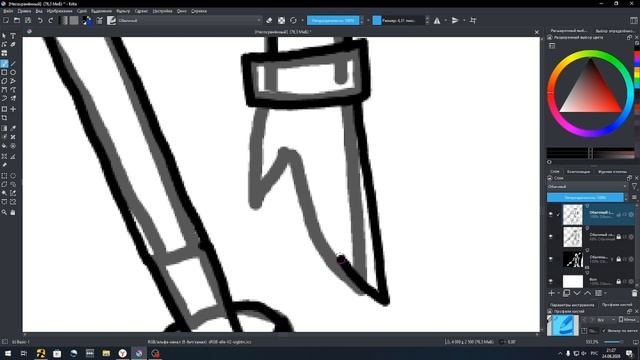
Task: Open the Справка menu
Action: [199, 11]
